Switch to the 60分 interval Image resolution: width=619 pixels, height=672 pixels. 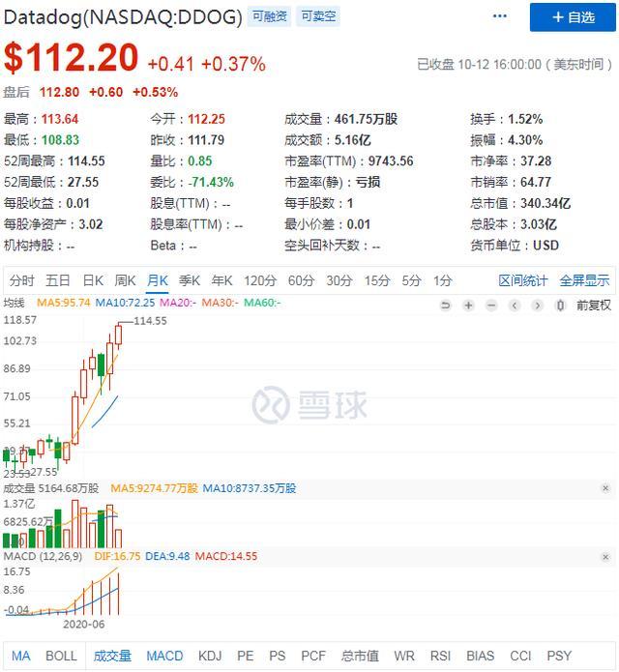301,280
